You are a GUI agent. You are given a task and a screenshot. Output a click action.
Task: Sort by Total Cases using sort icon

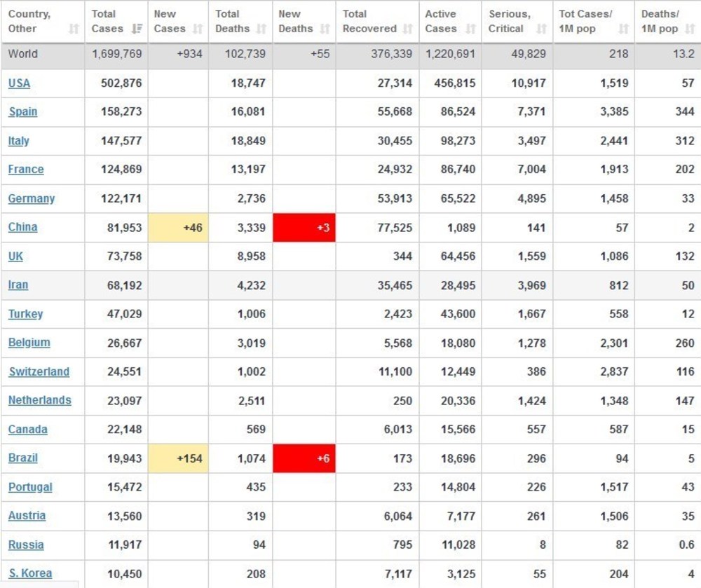(x=137, y=29)
